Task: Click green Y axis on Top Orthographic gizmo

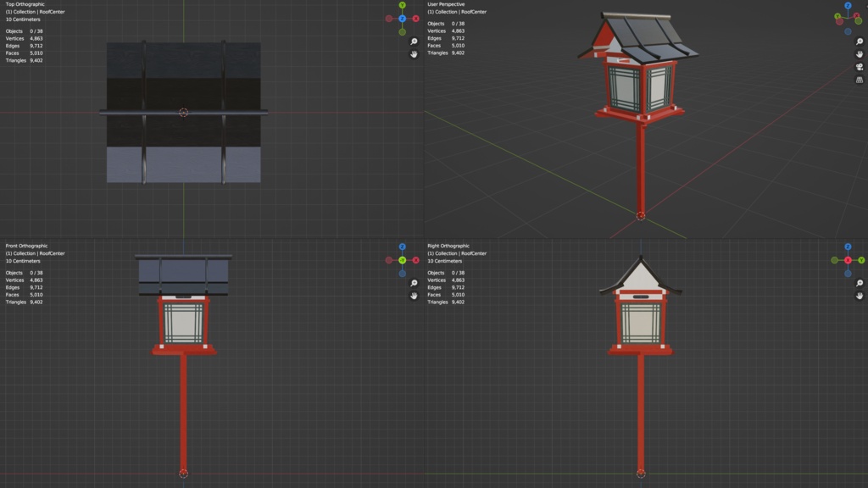Action: pyautogui.click(x=403, y=5)
